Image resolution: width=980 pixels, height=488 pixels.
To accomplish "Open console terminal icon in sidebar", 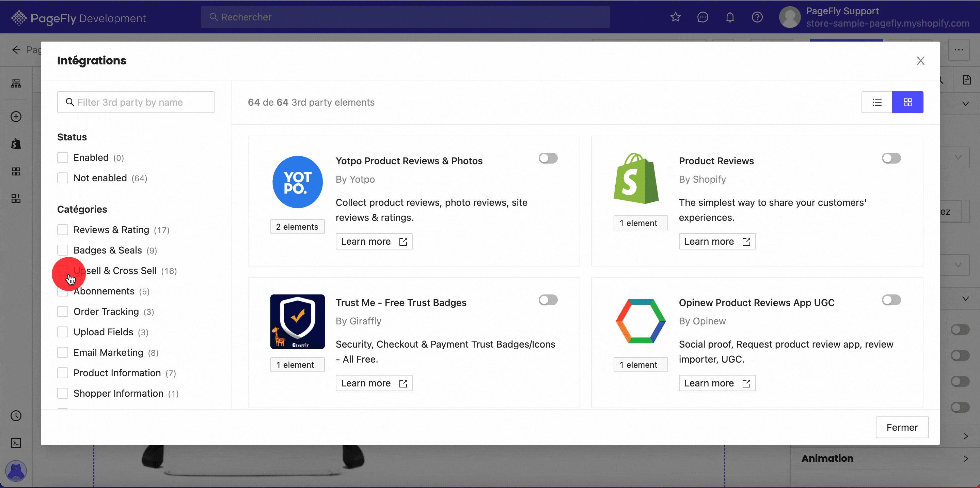I will pos(16,443).
